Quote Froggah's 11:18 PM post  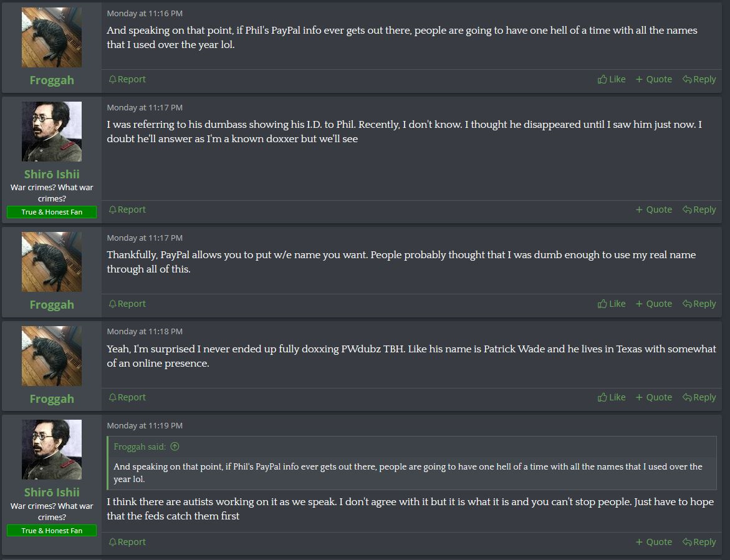pyautogui.click(x=654, y=397)
